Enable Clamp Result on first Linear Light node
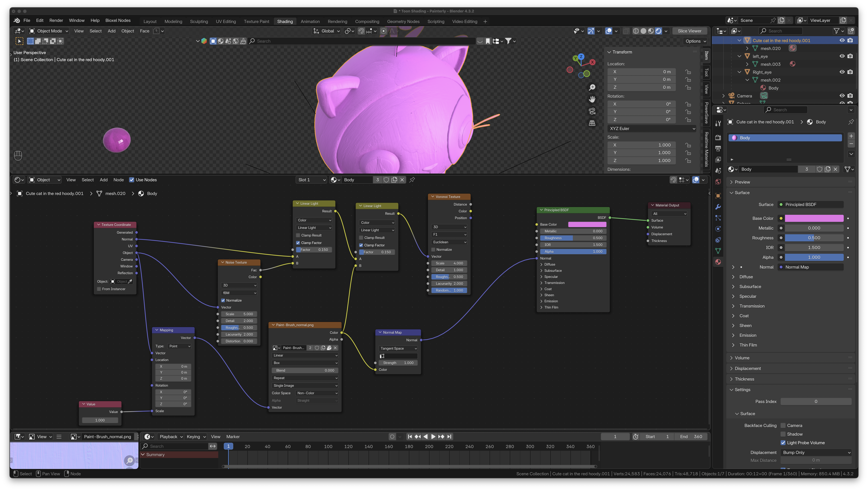Screen dimensions: 868x490 [298, 235]
